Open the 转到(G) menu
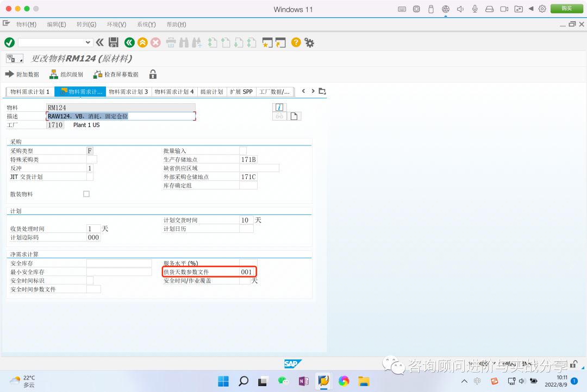Image resolution: width=587 pixels, height=392 pixels. 86,24
